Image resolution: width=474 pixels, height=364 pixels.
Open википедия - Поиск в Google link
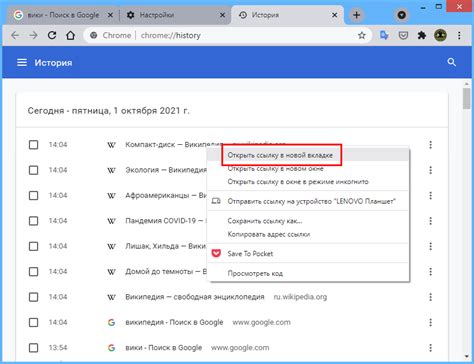coord(174,322)
